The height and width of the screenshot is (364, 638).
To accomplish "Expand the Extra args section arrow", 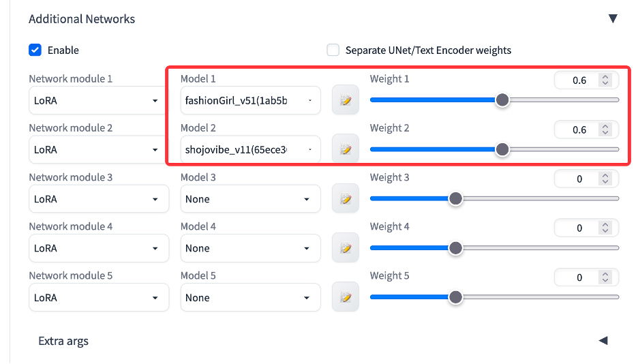I will click(603, 340).
